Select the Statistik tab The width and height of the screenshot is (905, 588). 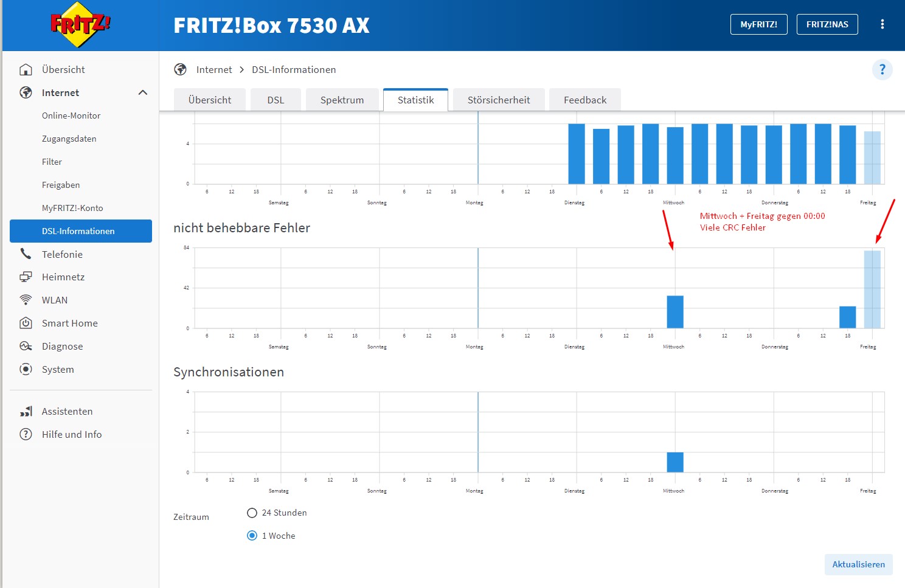point(416,100)
